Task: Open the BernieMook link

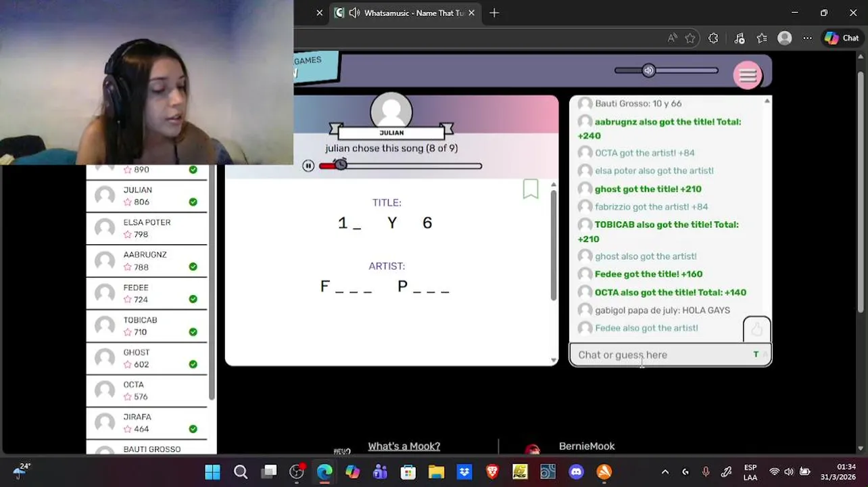Action: pyautogui.click(x=587, y=446)
